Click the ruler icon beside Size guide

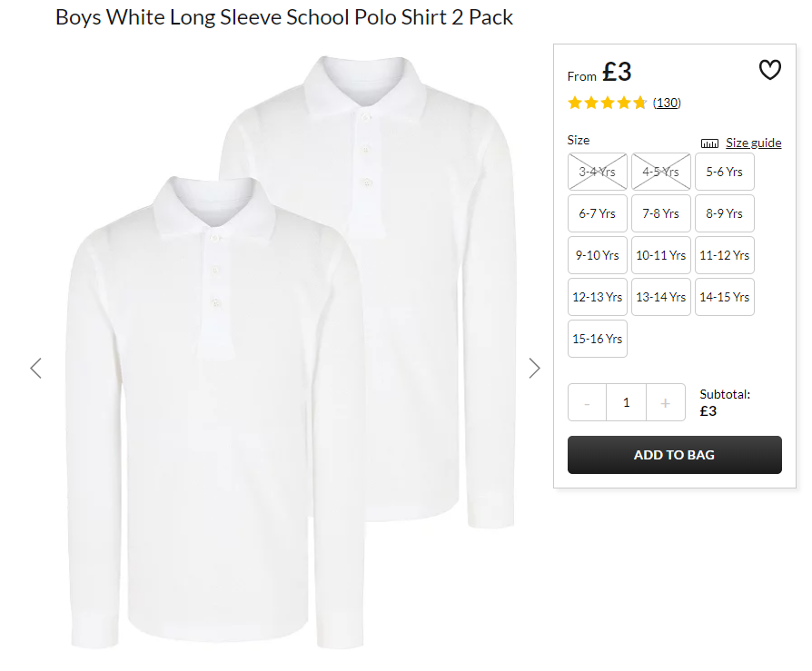pyautogui.click(x=709, y=143)
